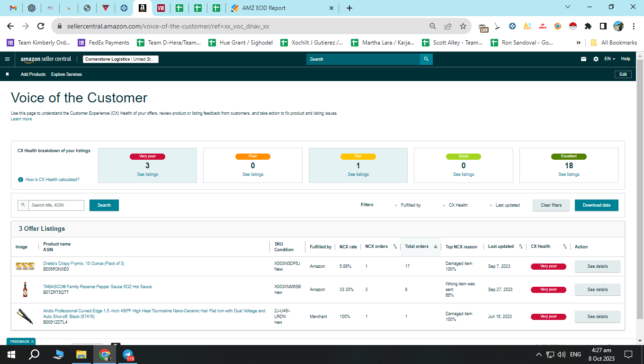Sort by Last updated arrows

[x=521, y=246]
